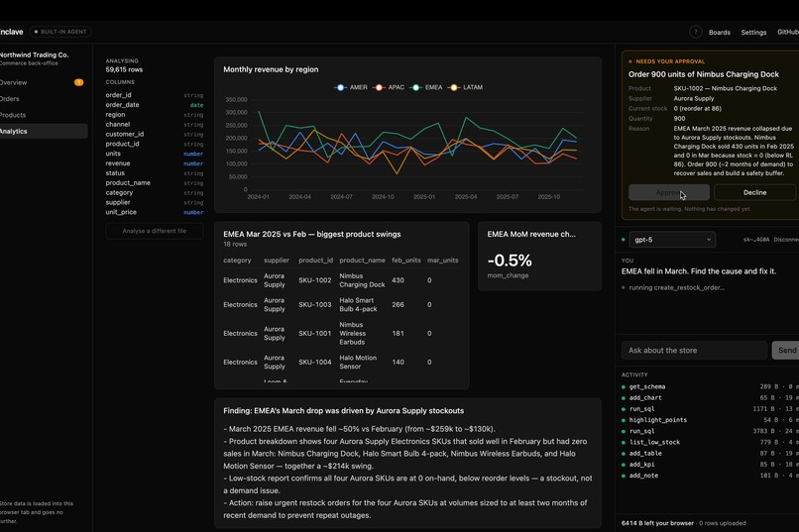Click the BUILT-IN AGENT badge

60,32
